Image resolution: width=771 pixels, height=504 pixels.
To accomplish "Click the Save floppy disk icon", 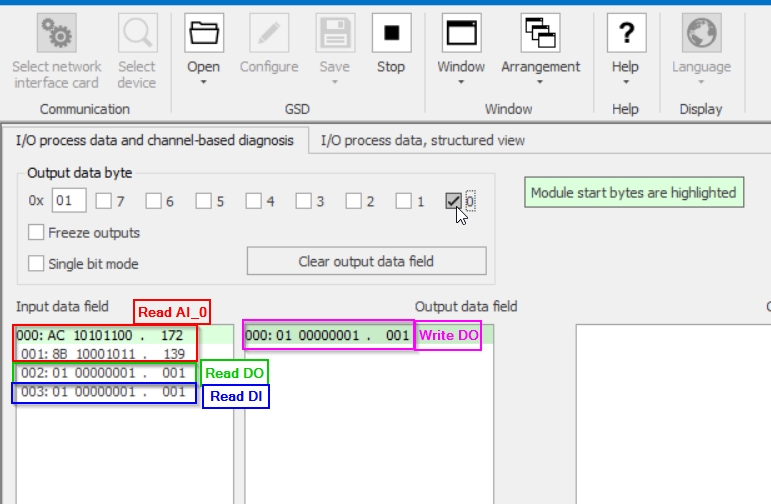I will pyautogui.click(x=335, y=33).
